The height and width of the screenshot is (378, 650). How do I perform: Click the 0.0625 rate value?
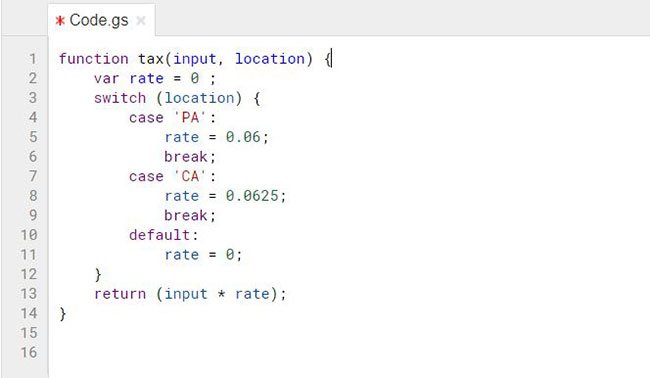coord(252,196)
